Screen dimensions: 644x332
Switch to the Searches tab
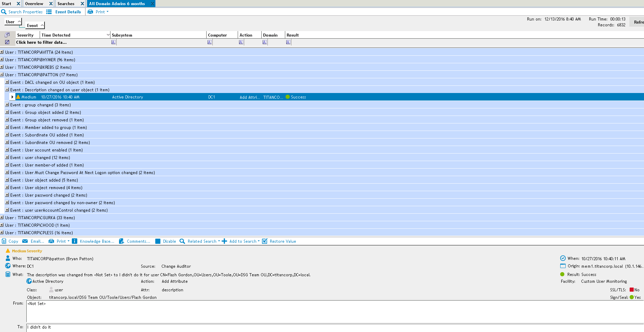tap(66, 4)
